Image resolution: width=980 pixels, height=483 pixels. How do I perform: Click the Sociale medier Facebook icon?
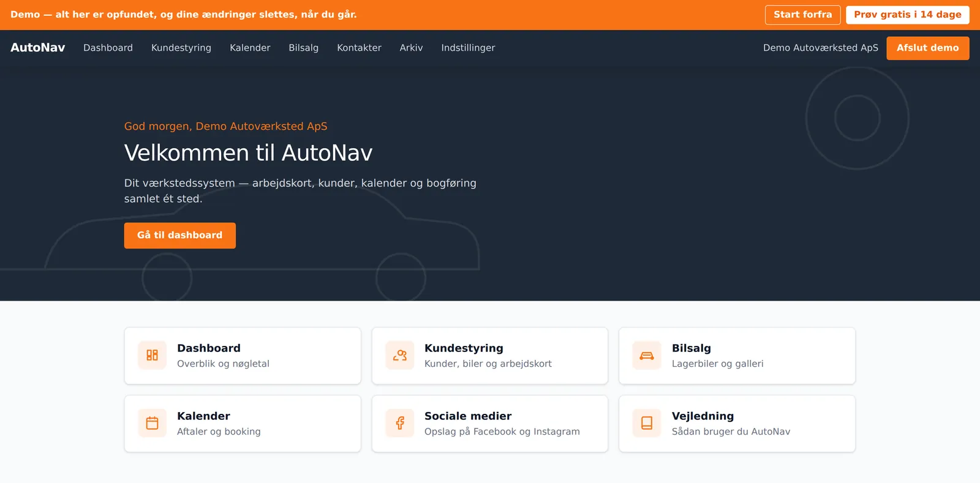[400, 423]
